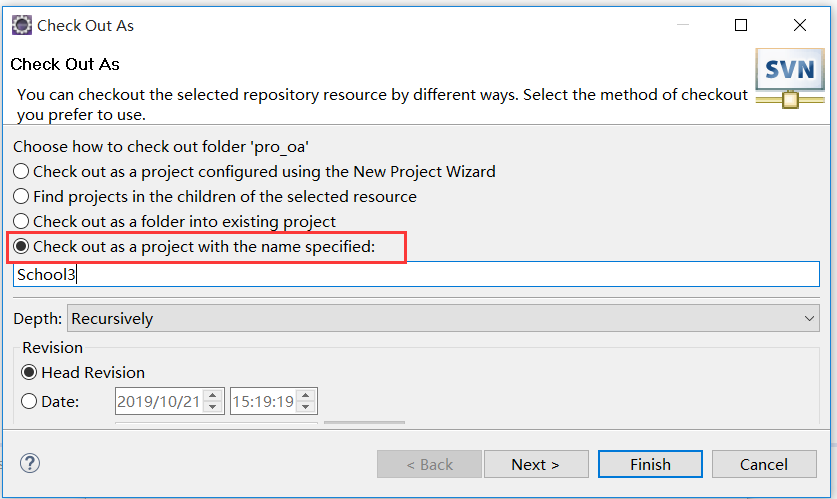
Task: Select 'Check out as a project with the name specified'
Action: [x=22, y=246]
